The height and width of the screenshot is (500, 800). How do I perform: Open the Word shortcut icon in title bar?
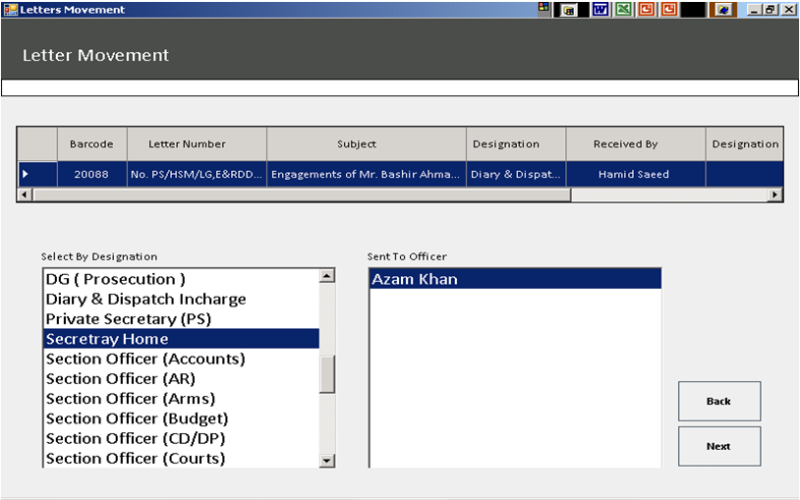click(601, 9)
